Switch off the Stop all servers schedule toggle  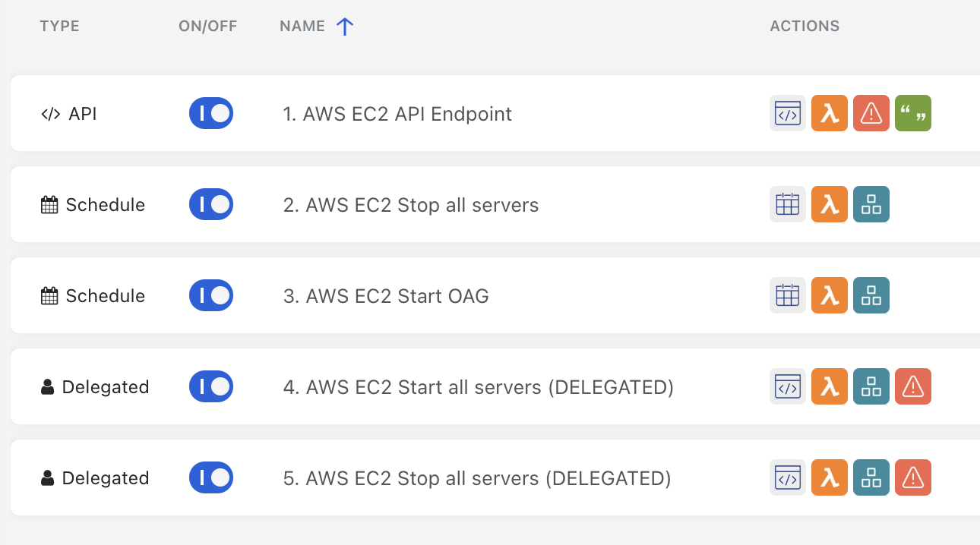210,205
